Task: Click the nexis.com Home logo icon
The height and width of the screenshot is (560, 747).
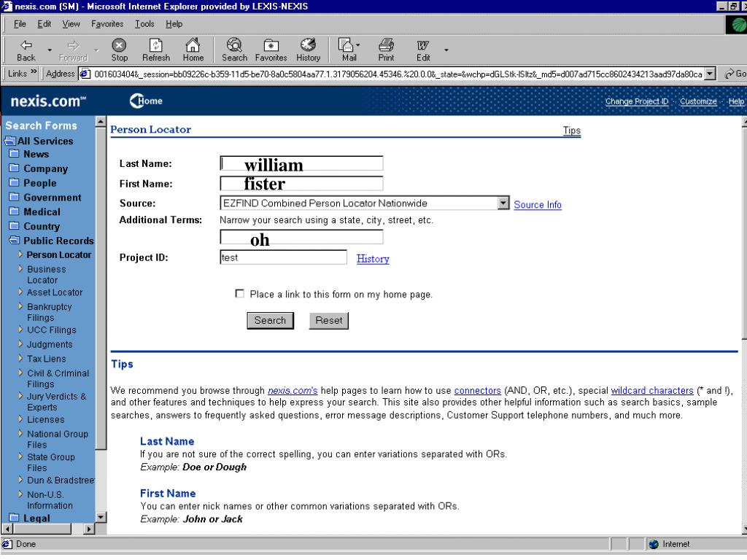Action: point(146,101)
